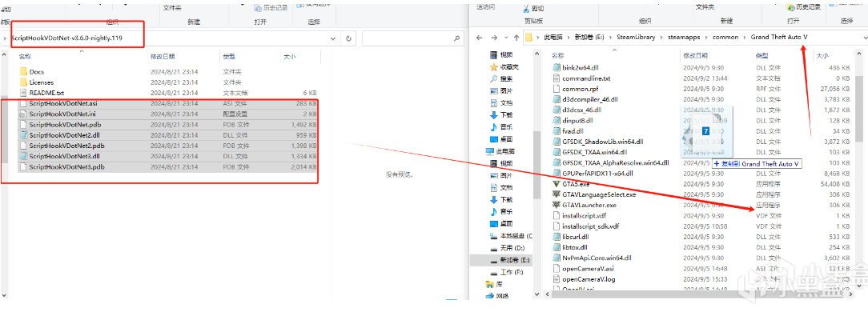868x312 pixels.
Task: Expand the right address bar dropdown arrow
Action: click(x=863, y=38)
